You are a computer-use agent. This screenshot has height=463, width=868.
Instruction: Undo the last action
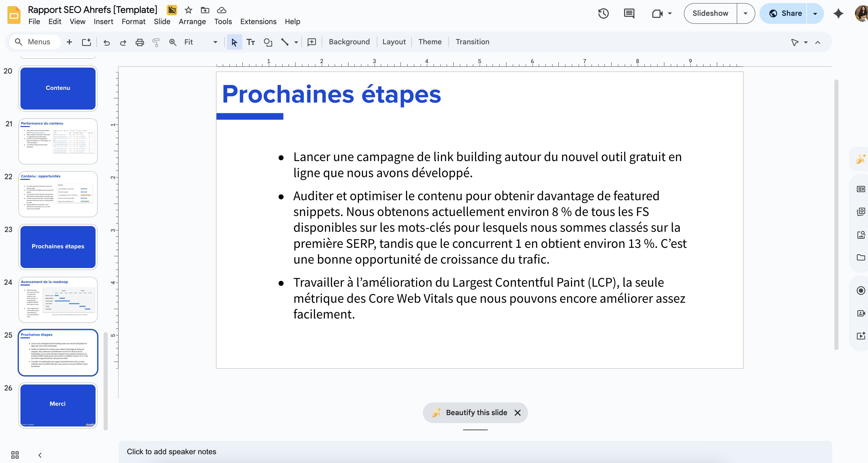click(x=106, y=42)
